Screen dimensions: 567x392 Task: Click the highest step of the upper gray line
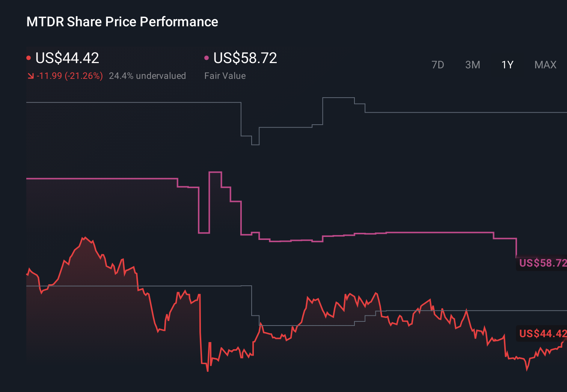click(338, 98)
